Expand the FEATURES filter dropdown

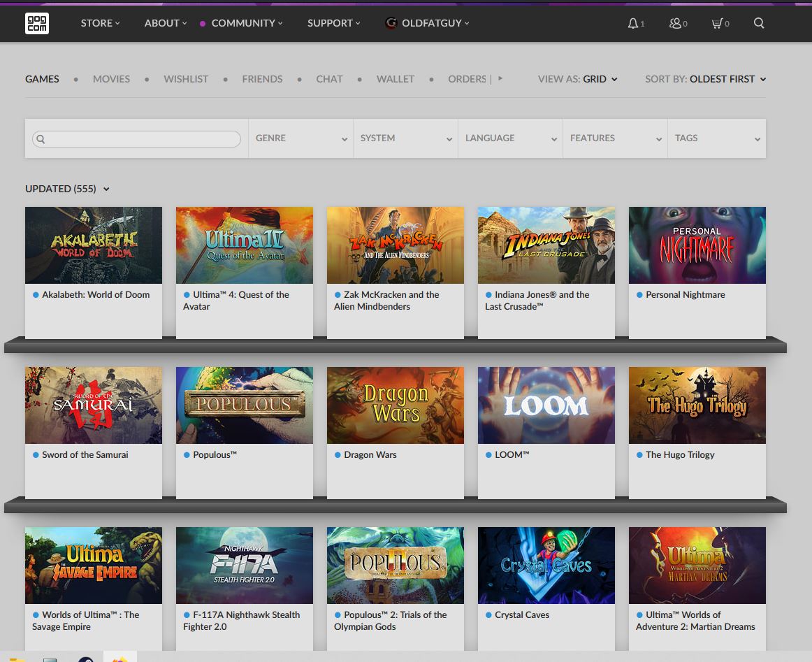615,138
